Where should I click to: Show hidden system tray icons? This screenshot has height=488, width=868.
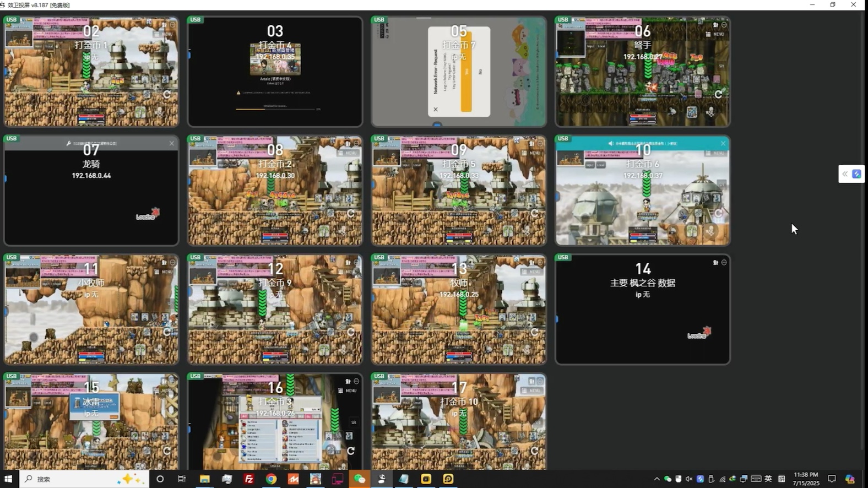pyautogui.click(x=657, y=479)
